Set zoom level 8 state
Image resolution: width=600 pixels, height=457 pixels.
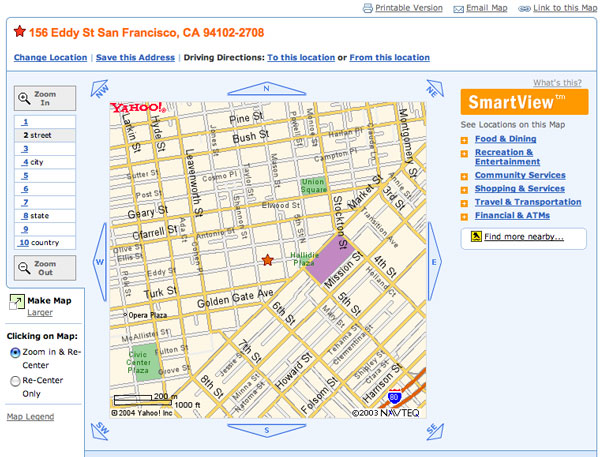(x=45, y=215)
